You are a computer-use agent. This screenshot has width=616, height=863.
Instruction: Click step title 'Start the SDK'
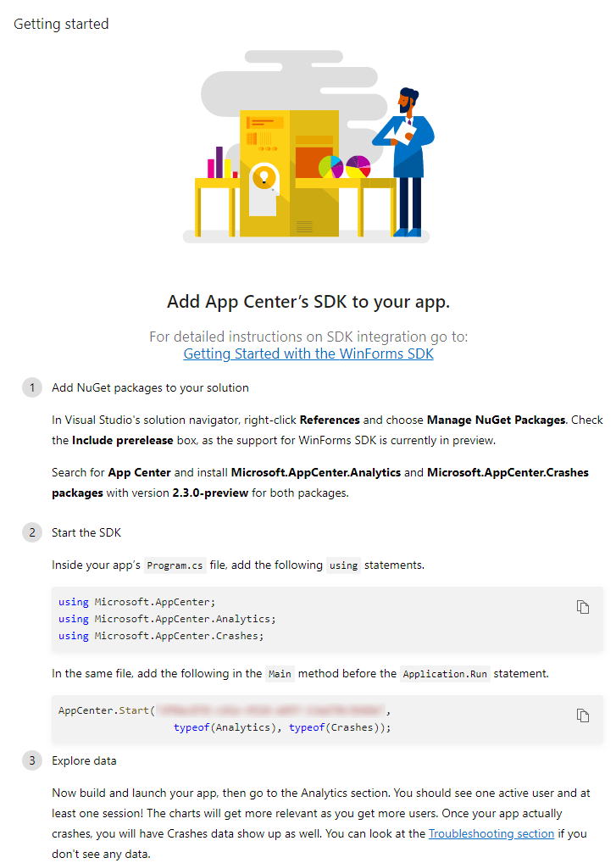click(86, 532)
